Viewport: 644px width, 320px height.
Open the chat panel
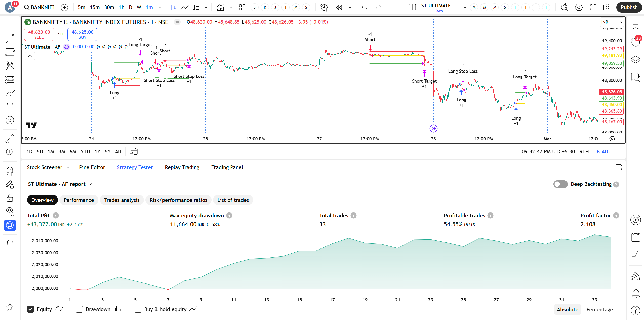click(636, 77)
